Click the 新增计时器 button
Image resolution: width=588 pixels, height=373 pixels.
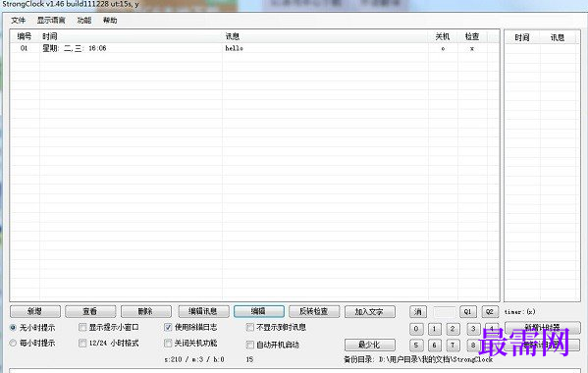(542, 327)
